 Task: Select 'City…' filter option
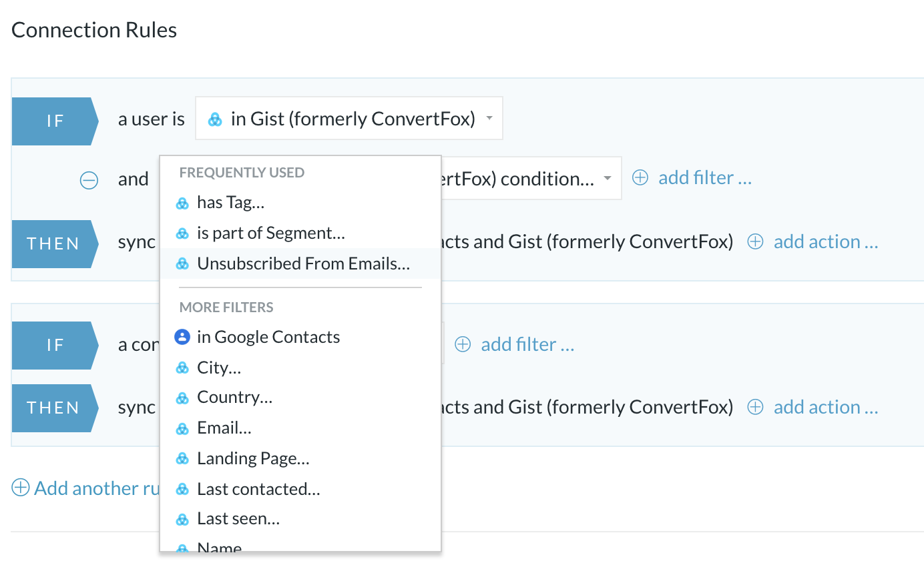(300, 368)
